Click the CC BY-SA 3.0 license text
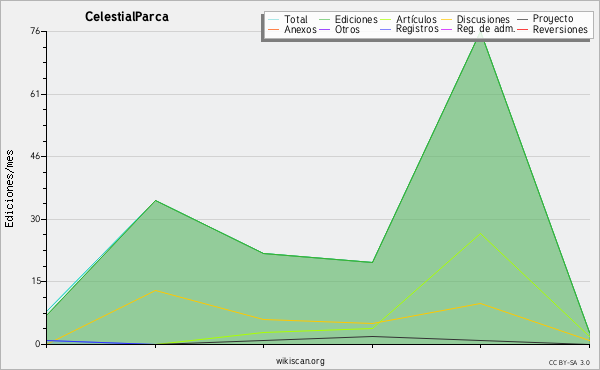600x370 pixels. (x=569, y=362)
